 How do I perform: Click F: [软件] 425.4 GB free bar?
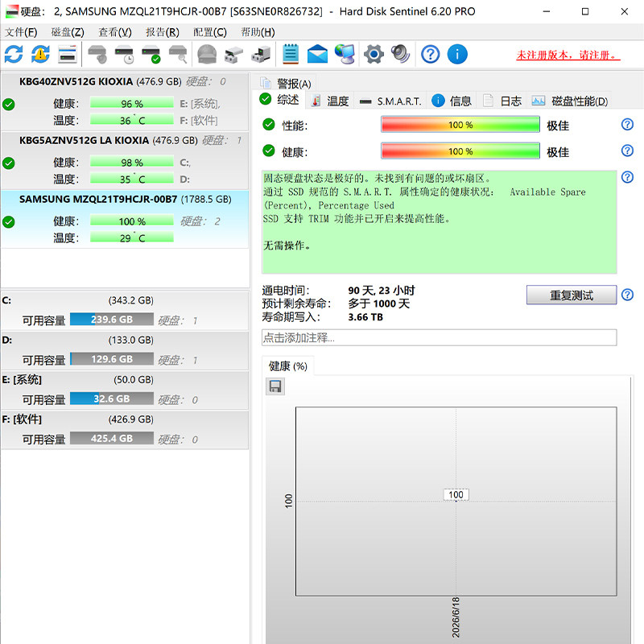coord(112,438)
